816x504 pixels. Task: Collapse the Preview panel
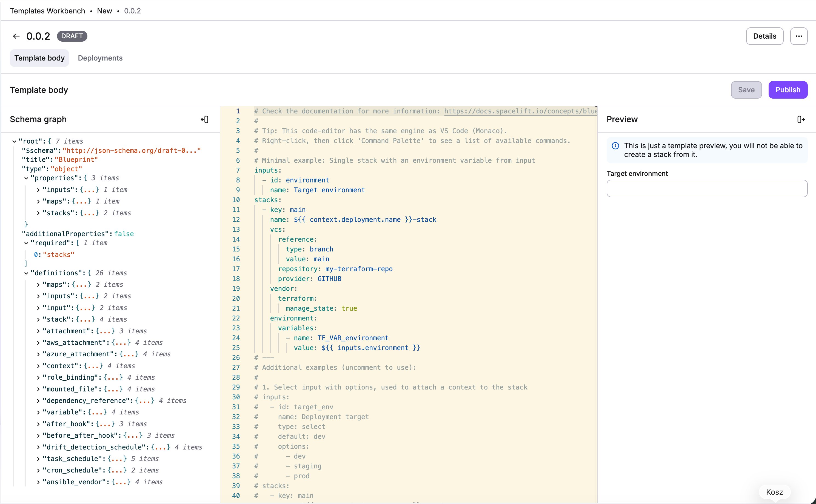point(801,119)
